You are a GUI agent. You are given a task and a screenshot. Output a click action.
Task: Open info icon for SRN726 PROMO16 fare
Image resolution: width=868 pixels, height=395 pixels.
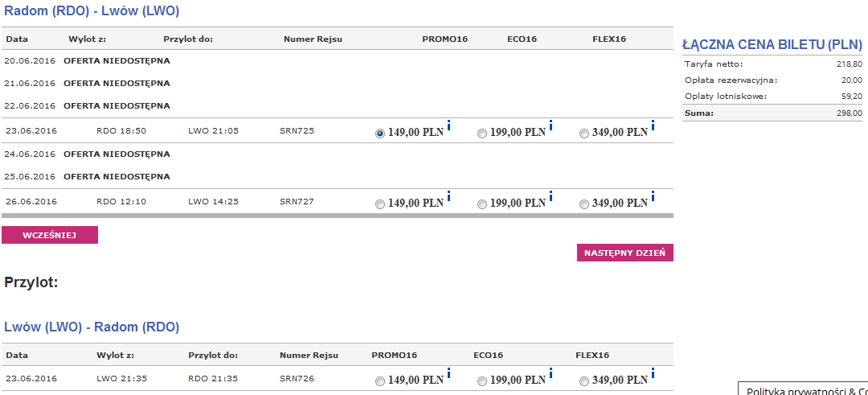tap(449, 372)
